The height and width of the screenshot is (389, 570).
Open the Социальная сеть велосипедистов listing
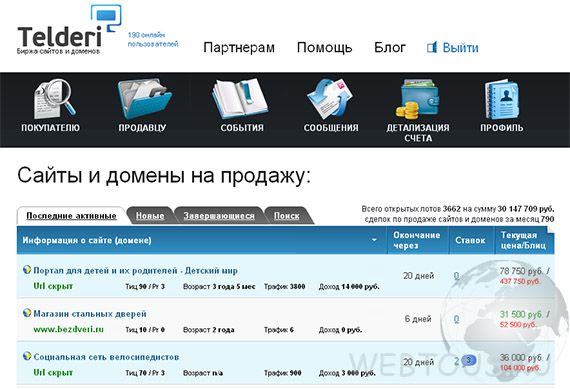106,357
